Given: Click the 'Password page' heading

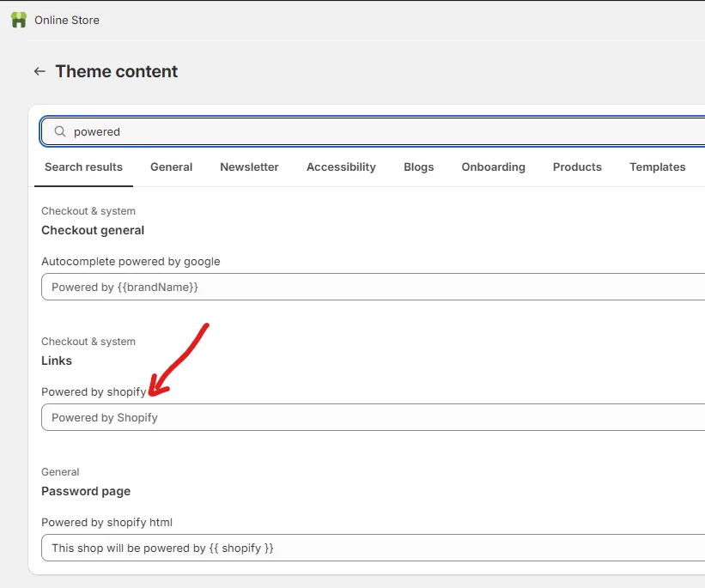Looking at the screenshot, I should click(x=86, y=491).
